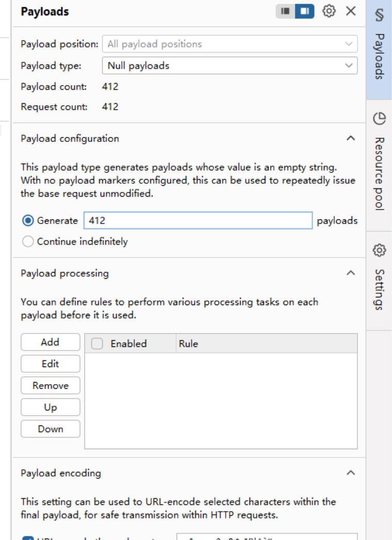Collapse the Payload processing section
This screenshot has height=540, width=392.
click(351, 273)
